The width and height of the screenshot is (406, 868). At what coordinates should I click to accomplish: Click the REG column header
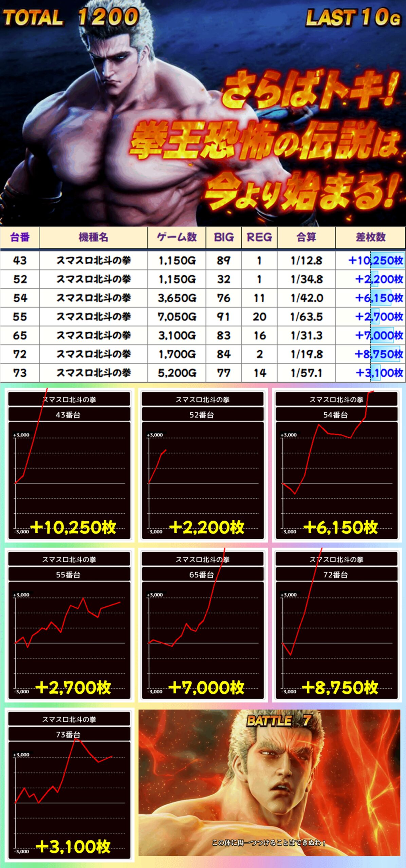click(259, 237)
